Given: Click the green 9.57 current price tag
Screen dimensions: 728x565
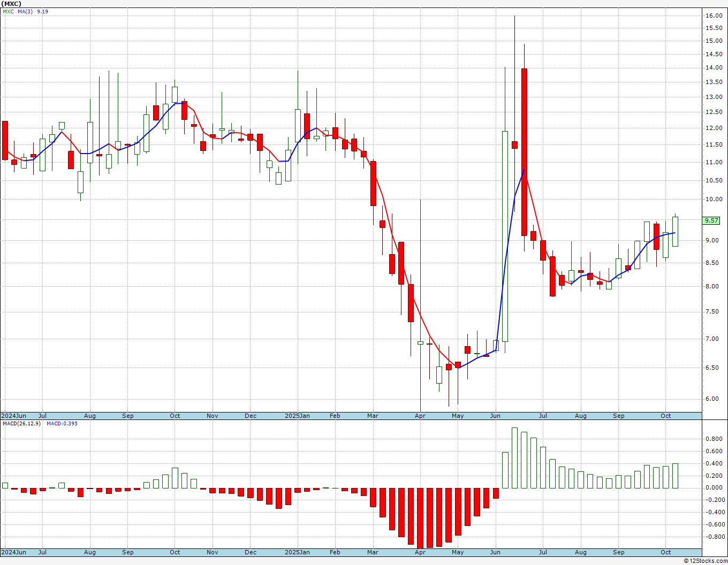Looking at the screenshot, I should pyautogui.click(x=711, y=220).
